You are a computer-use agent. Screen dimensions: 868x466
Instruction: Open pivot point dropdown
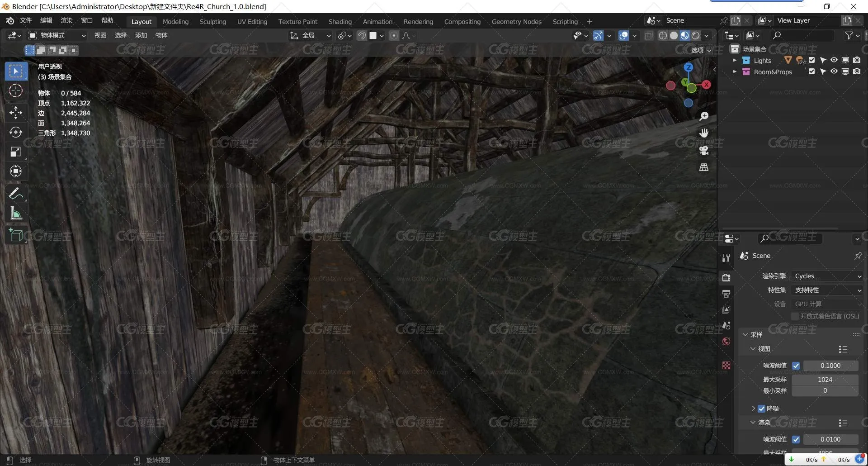pyautogui.click(x=344, y=36)
